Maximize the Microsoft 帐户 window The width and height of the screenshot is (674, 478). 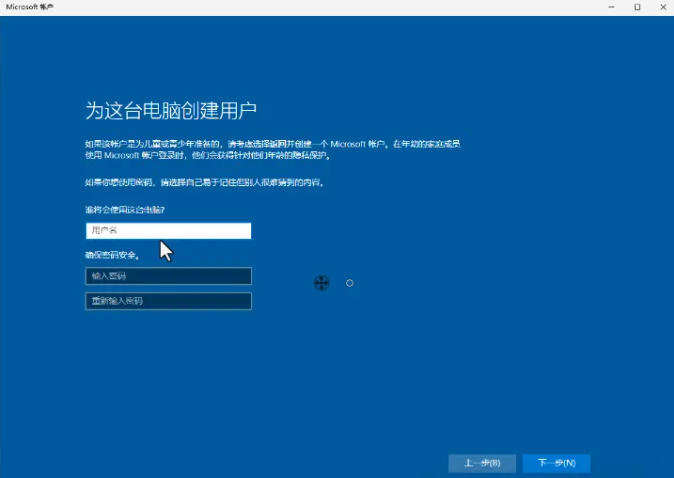pyautogui.click(x=637, y=7)
